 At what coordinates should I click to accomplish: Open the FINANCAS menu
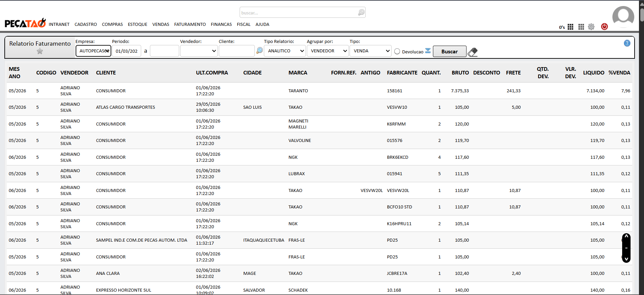pos(221,24)
